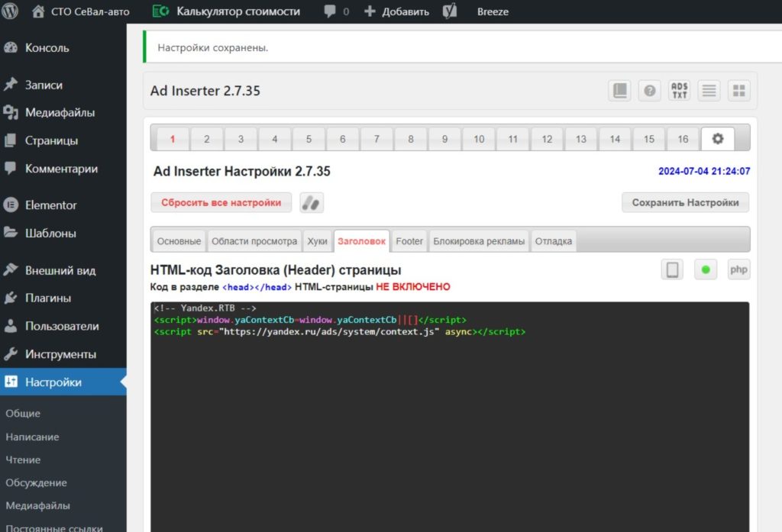
Task: Open the Чтение settings submenu link
Action: [23, 459]
